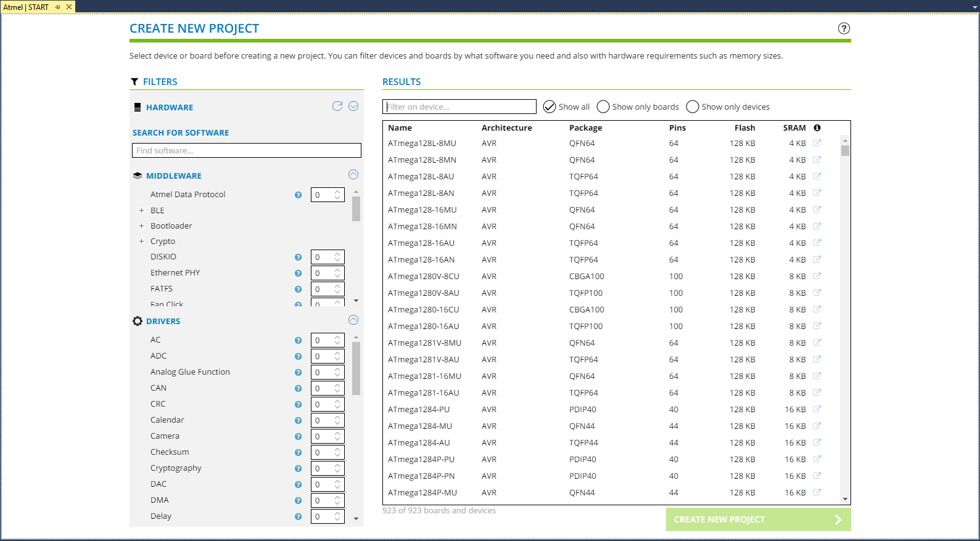Click help icon beside the CAN driver
This screenshot has width=980, height=541.
coord(299,388)
